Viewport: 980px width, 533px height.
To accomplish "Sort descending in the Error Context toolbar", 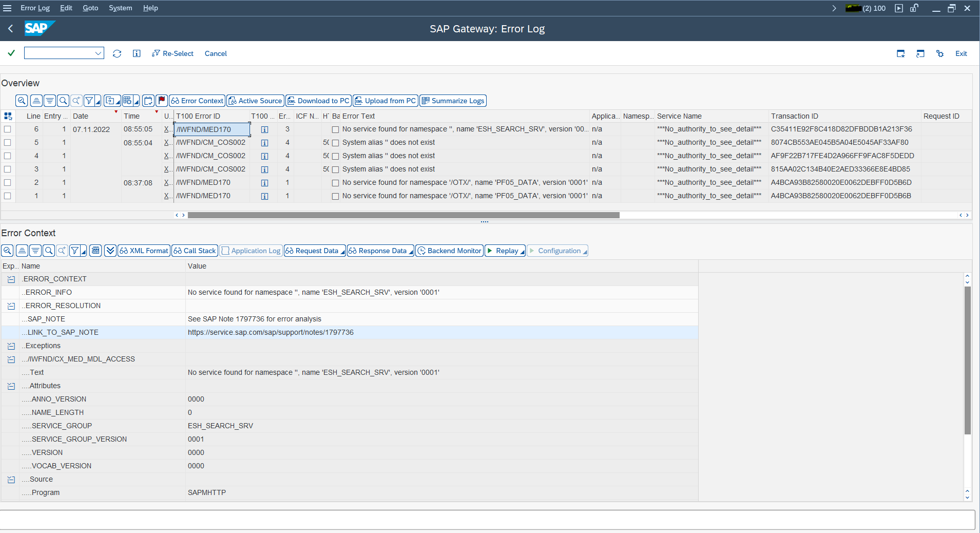I will pos(35,251).
